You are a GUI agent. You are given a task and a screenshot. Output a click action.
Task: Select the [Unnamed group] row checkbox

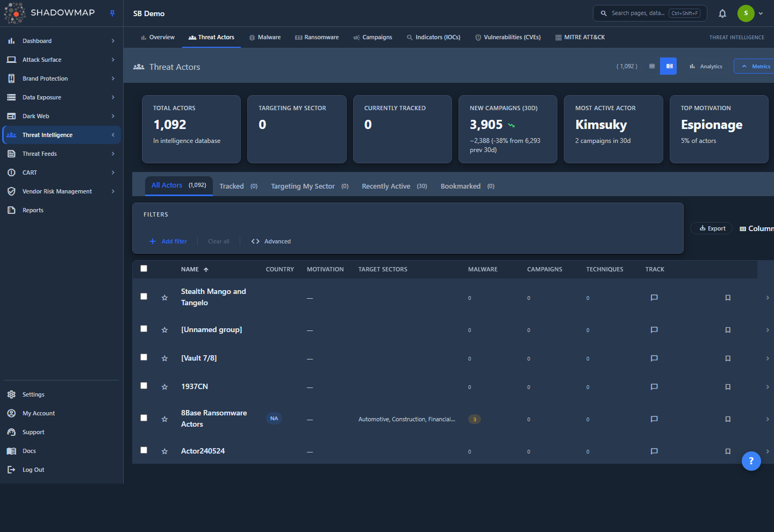click(x=144, y=329)
